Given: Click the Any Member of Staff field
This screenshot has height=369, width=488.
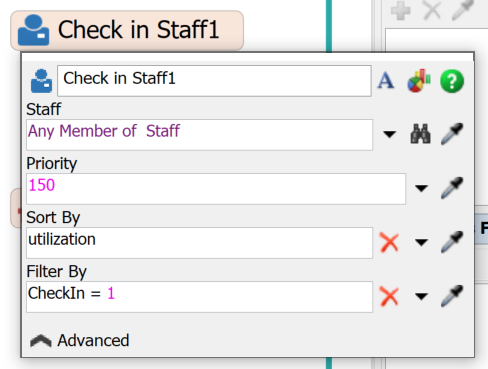Looking at the screenshot, I should (x=199, y=135).
